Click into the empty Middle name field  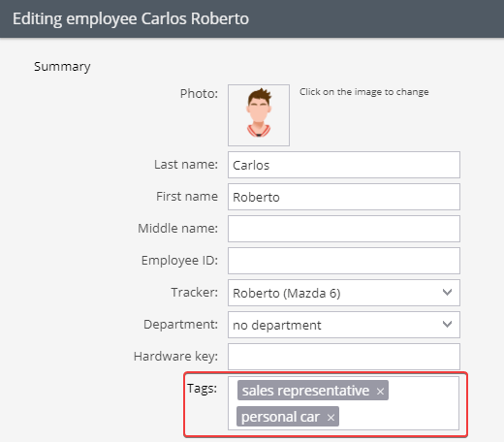point(344,229)
